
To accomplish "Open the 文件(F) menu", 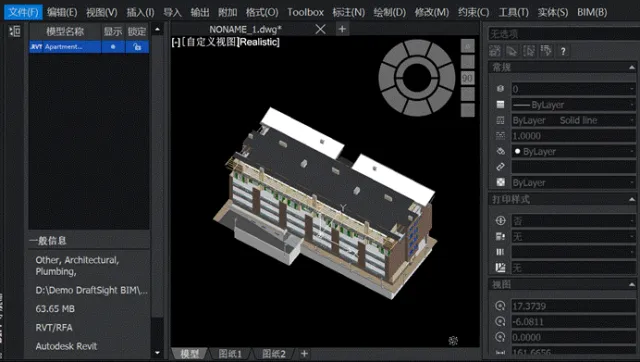I will click(x=23, y=12).
